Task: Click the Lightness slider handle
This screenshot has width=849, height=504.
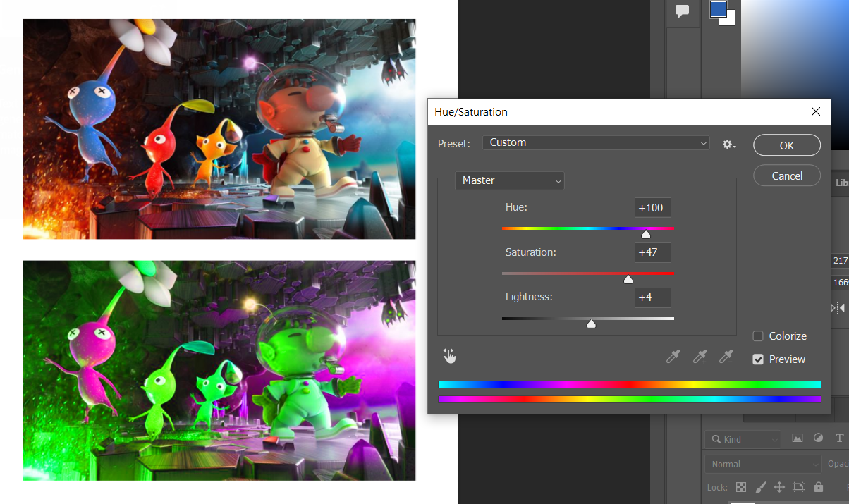Action: click(592, 324)
